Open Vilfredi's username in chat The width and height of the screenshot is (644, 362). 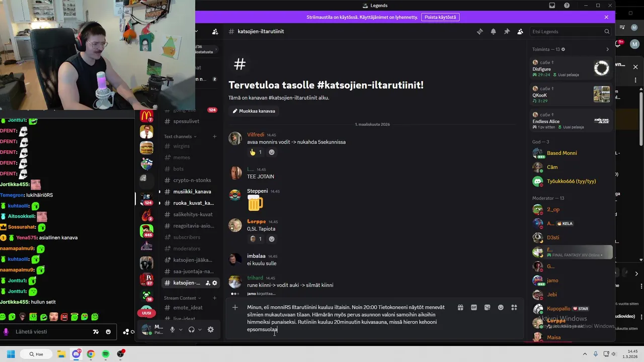[x=256, y=135]
